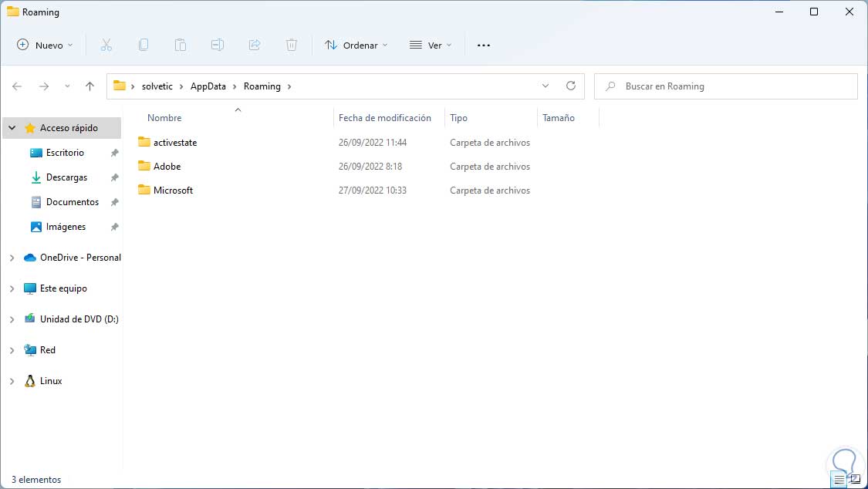Click the folder icon in address bar

(x=120, y=86)
